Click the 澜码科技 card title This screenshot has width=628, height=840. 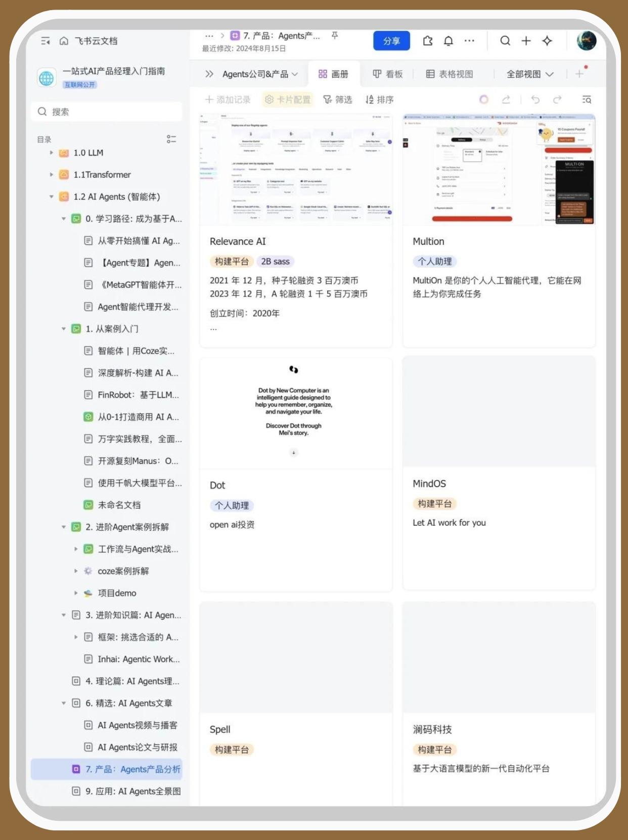tap(432, 729)
